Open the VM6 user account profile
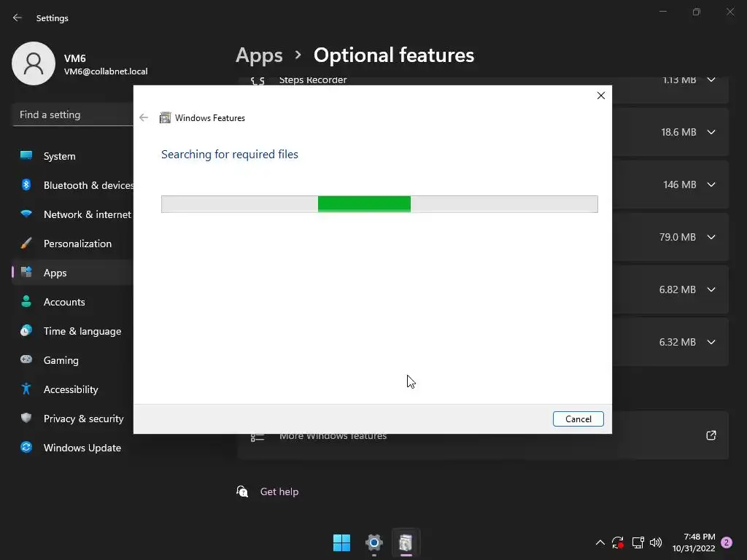Viewport: 747px width, 560px height. pyautogui.click(x=80, y=64)
